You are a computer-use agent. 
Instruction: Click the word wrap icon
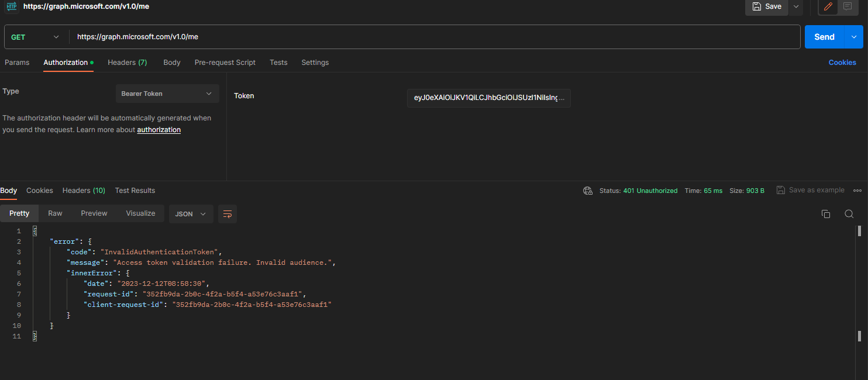point(228,214)
